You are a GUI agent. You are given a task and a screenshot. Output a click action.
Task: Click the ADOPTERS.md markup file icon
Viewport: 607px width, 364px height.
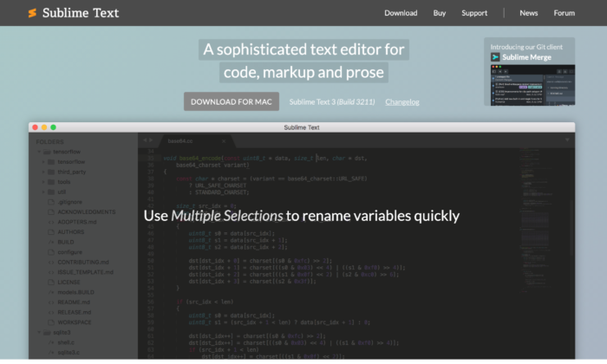(50, 222)
